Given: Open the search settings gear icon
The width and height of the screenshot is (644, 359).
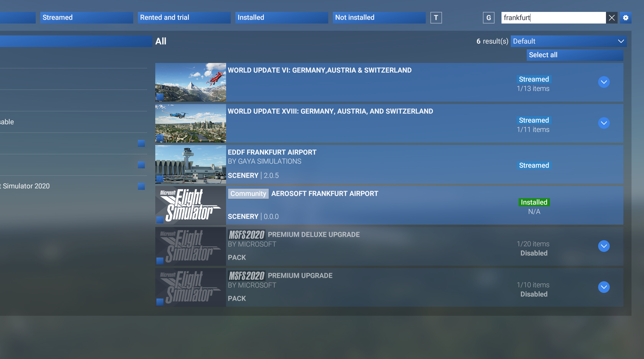Looking at the screenshot, I should [x=625, y=18].
